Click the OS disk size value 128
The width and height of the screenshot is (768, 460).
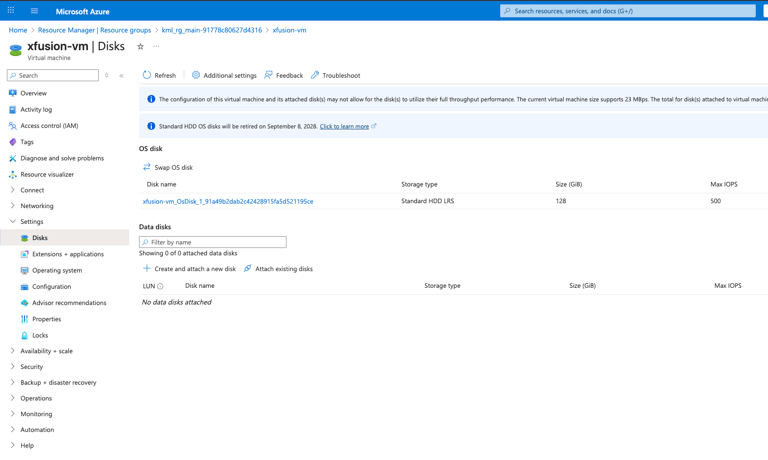point(561,201)
